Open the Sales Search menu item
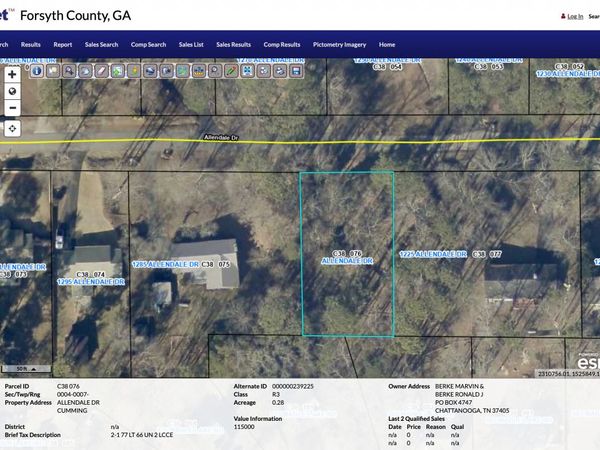This screenshot has height=450, width=600. (x=101, y=44)
